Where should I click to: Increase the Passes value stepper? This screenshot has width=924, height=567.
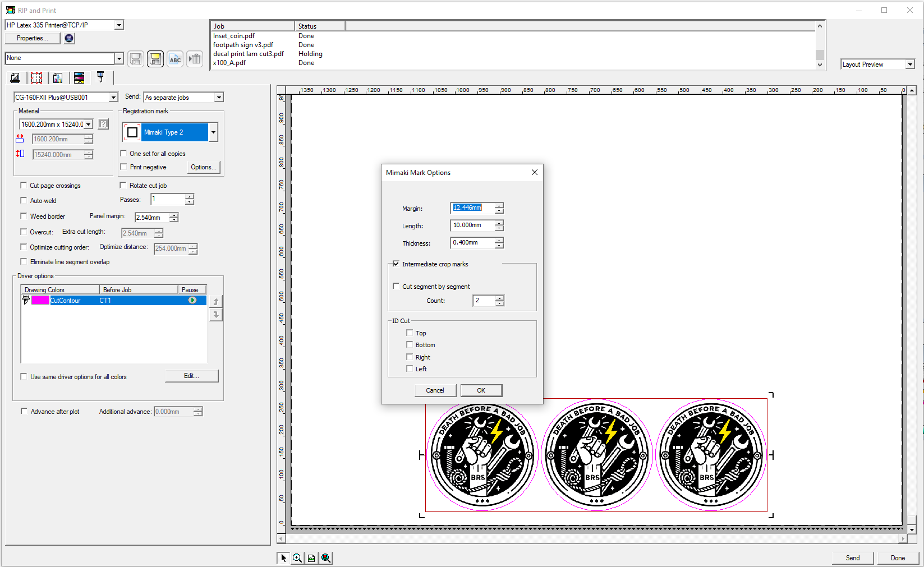coord(190,196)
